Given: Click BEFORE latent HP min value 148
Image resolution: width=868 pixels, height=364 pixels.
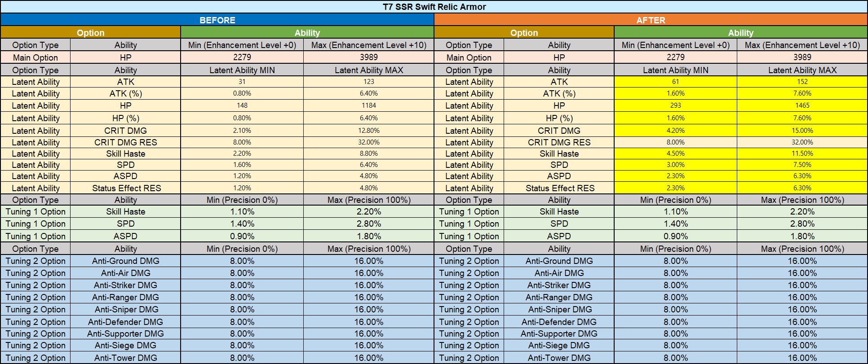Looking at the screenshot, I should click(x=242, y=105).
